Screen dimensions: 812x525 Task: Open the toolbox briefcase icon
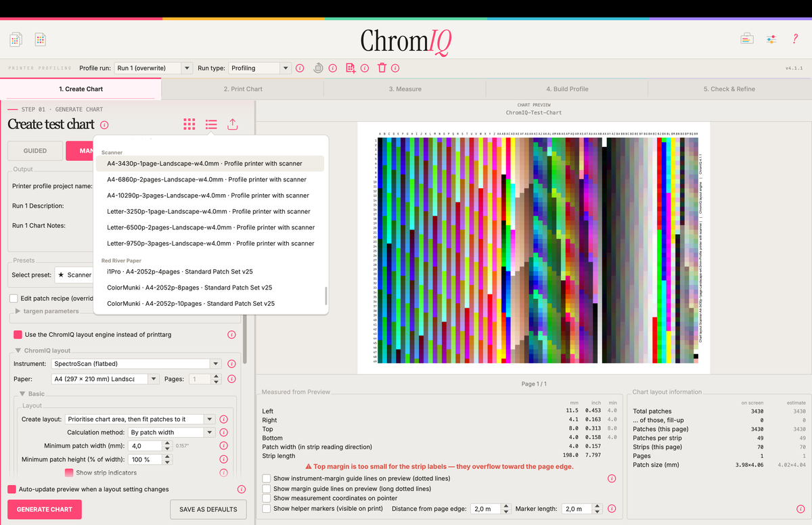tap(746, 39)
